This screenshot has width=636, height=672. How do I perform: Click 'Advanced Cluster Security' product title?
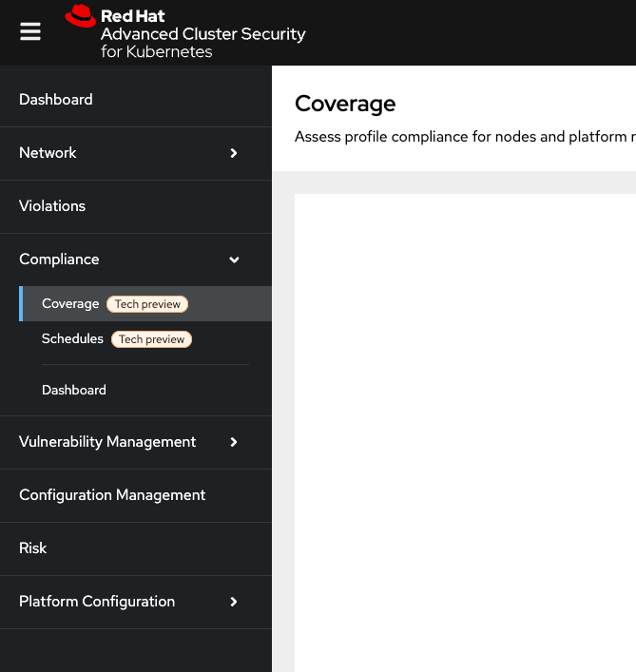tap(203, 34)
